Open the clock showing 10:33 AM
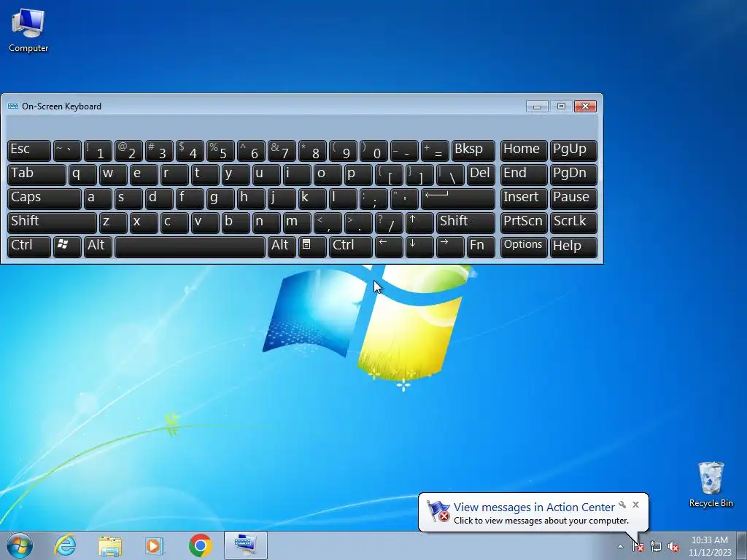 pyautogui.click(x=709, y=546)
